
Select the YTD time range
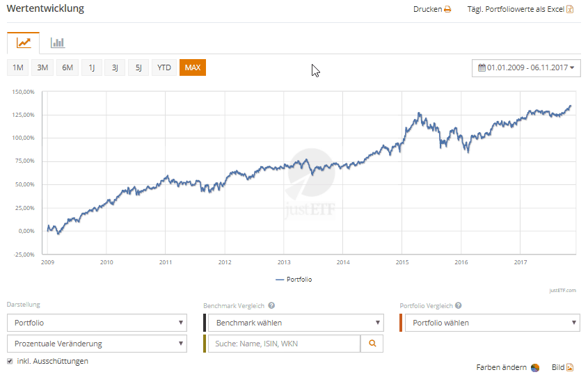click(164, 67)
